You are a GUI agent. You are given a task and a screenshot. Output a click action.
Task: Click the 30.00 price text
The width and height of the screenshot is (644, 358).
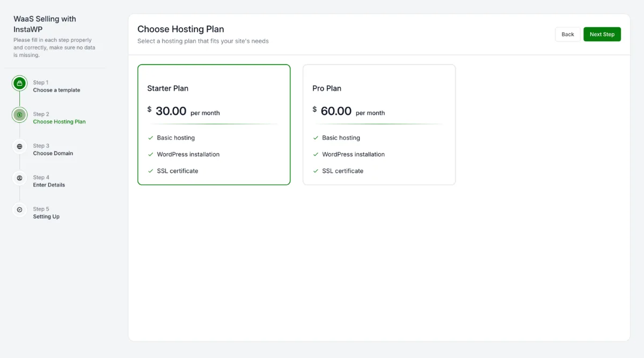(171, 111)
